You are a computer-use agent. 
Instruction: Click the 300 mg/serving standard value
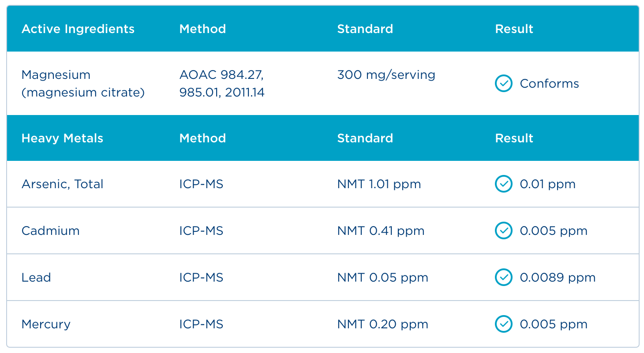coord(386,75)
